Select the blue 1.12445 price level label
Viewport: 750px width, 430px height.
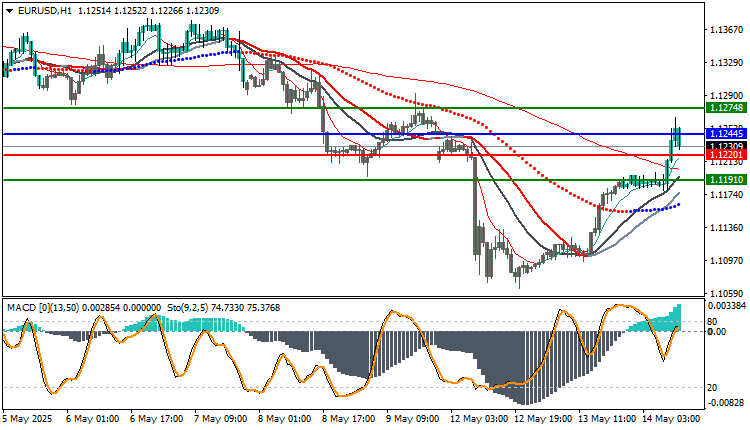[x=726, y=133]
